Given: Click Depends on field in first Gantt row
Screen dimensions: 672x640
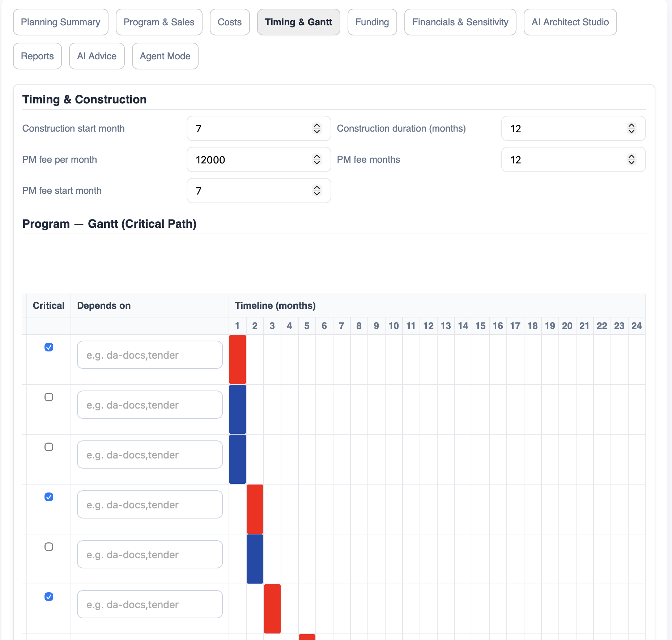Looking at the screenshot, I should [x=150, y=355].
